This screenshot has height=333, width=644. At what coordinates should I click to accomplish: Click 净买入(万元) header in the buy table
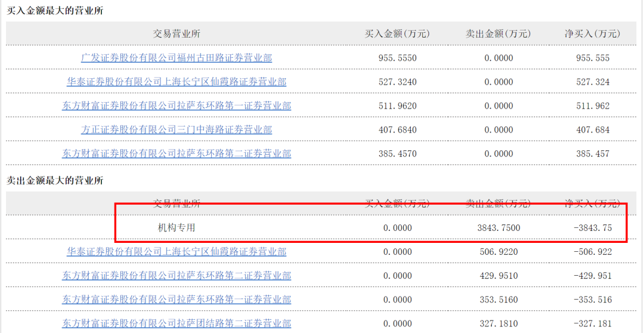[592, 33]
